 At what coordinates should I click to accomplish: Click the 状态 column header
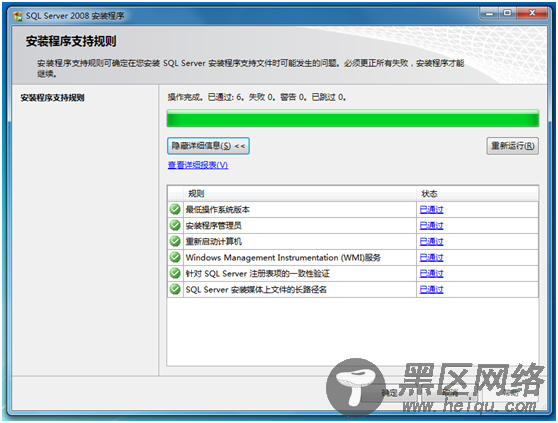coord(477,194)
